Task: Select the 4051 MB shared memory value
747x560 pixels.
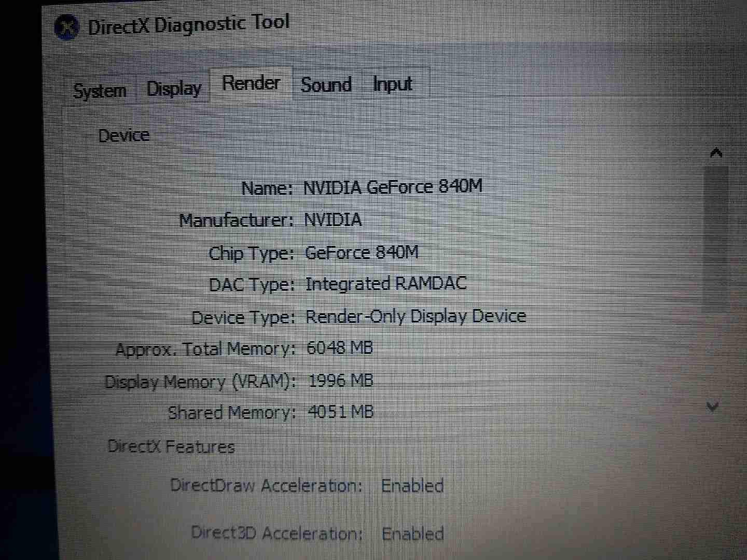Action: pyautogui.click(x=341, y=412)
